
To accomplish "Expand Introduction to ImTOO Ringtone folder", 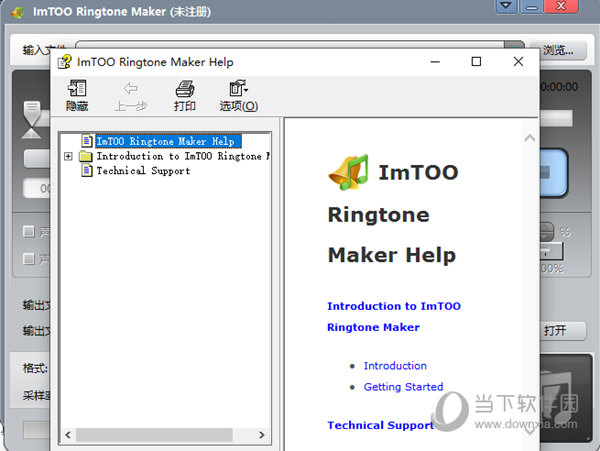I will tap(68, 156).
